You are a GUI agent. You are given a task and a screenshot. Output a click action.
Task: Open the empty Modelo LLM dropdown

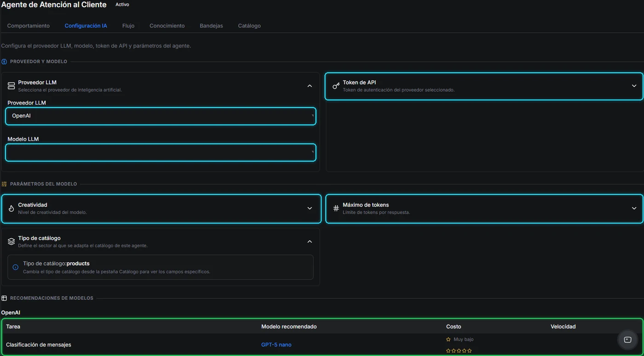point(161,152)
